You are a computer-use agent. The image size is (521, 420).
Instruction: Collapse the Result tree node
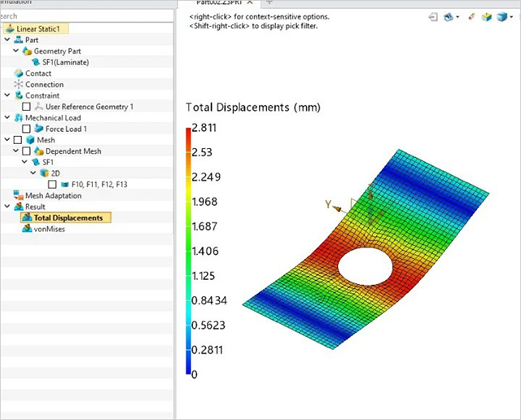tap(7, 207)
